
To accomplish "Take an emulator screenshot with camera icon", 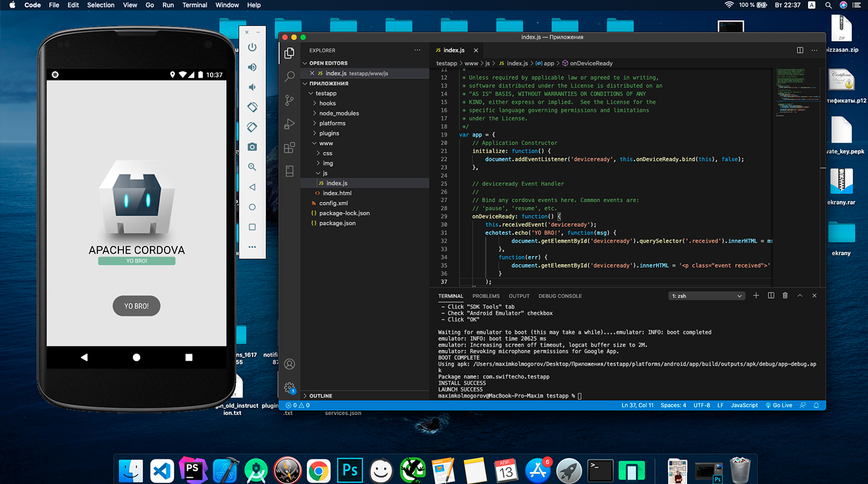I will [x=252, y=147].
